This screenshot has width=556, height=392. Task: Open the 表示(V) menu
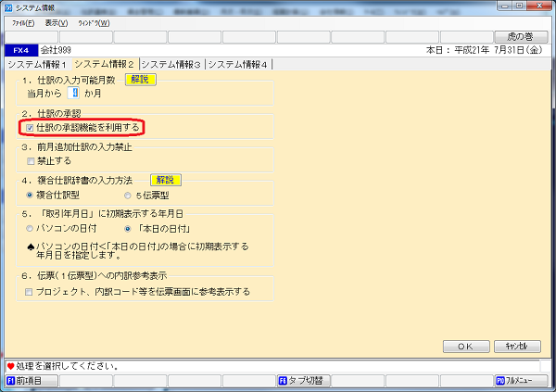[57, 23]
